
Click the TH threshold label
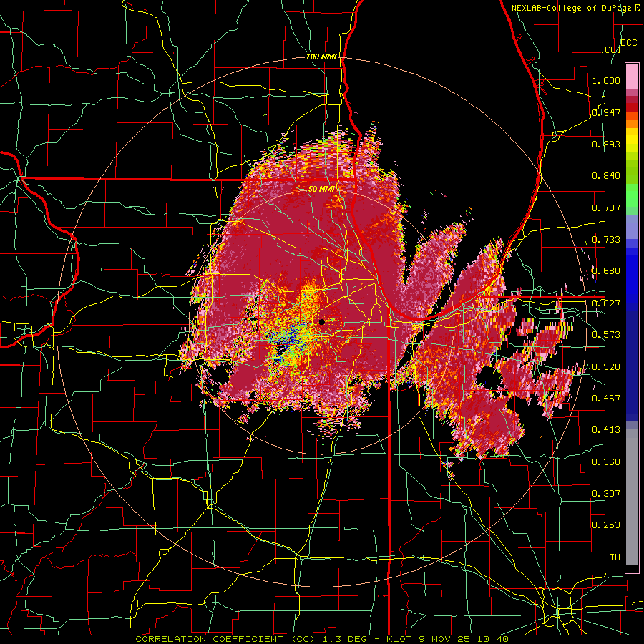pos(615,557)
